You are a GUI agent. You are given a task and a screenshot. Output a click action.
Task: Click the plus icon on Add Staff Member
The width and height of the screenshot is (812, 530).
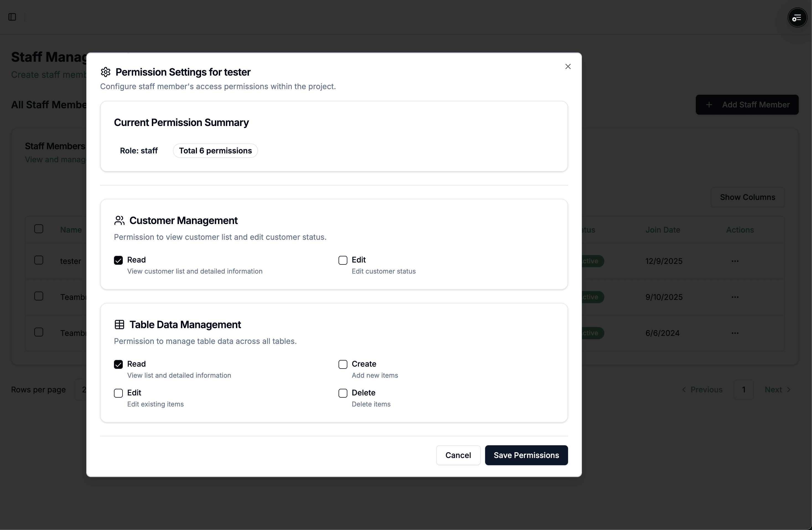[709, 104]
